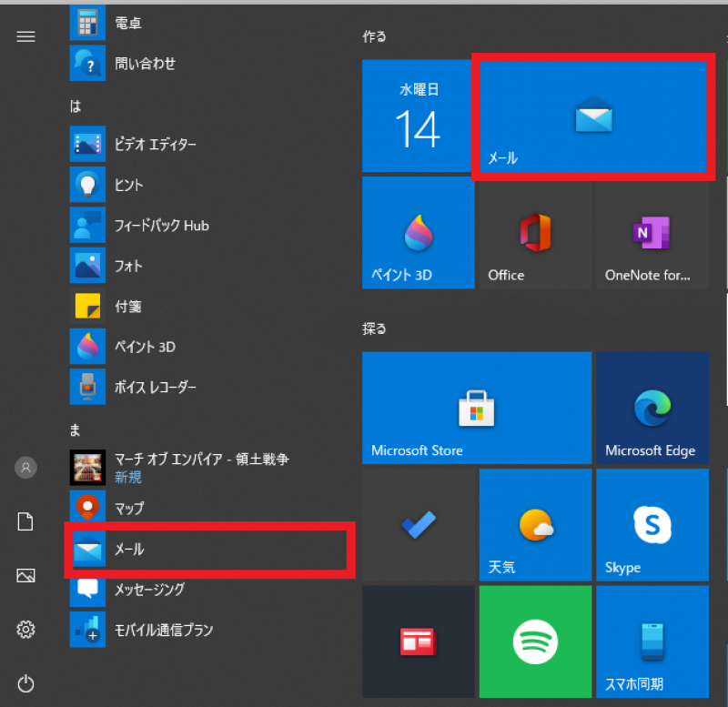Image resolution: width=728 pixels, height=707 pixels.
Task: Open the account icon in the sidebar
Action: (x=25, y=467)
